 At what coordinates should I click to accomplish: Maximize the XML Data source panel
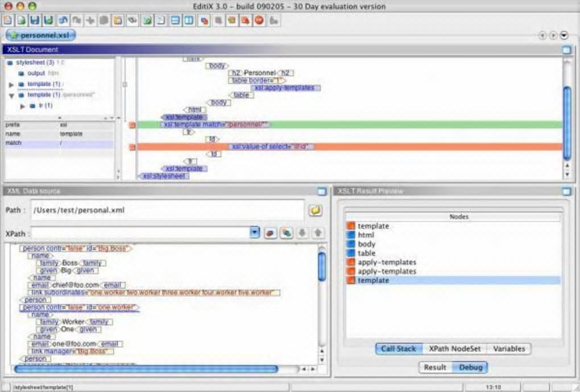pyautogui.click(x=322, y=191)
